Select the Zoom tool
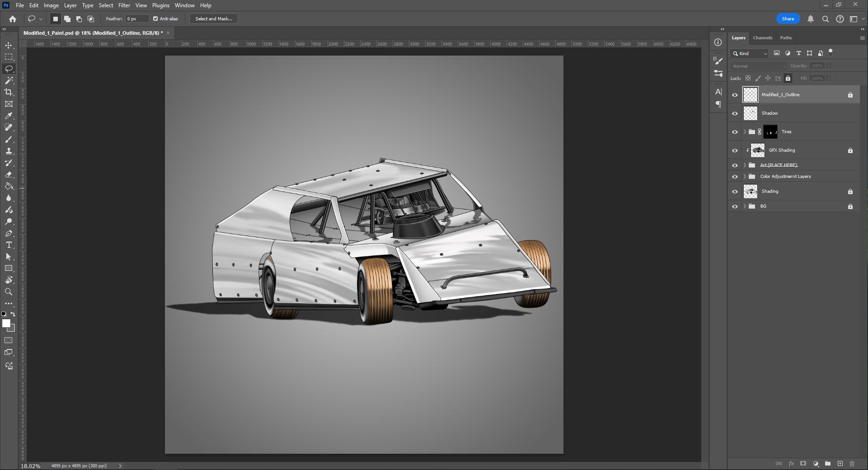Screen dimensions: 868x470 tap(9, 292)
